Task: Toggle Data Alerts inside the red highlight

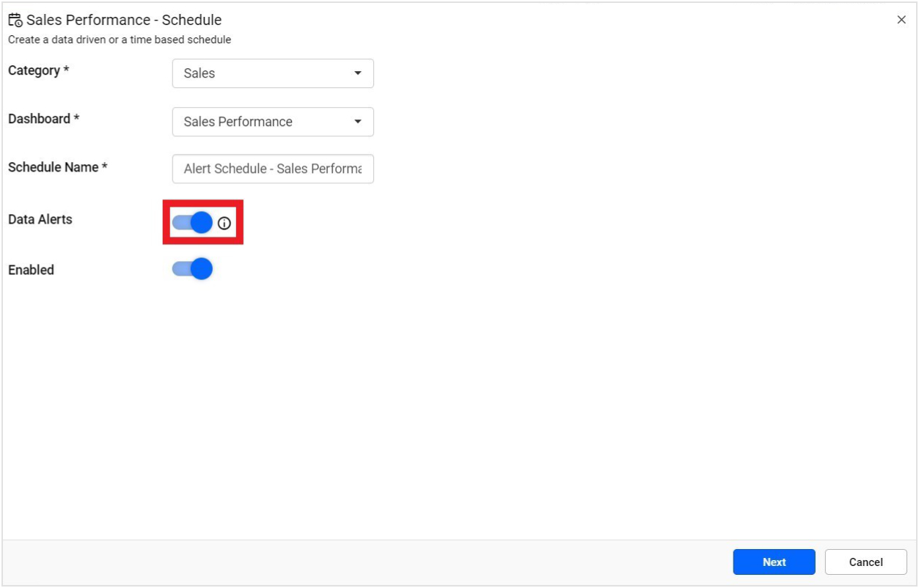Action: pyautogui.click(x=192, y=221)
